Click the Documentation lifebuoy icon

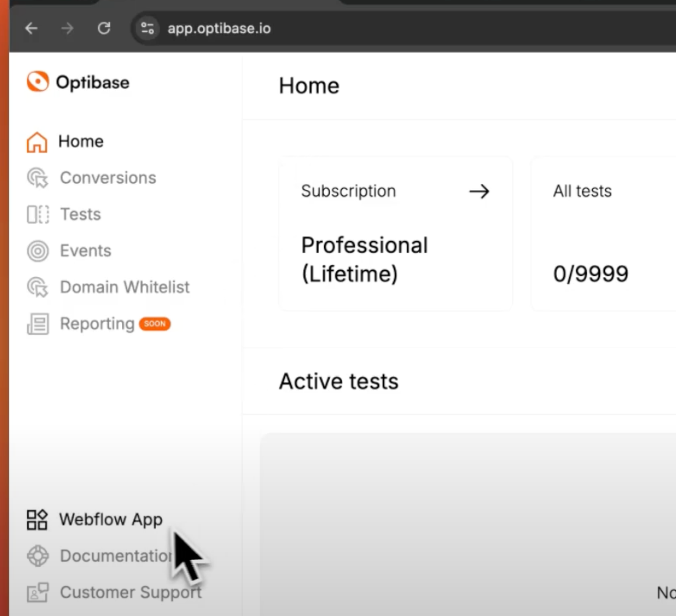tap(38, 556)
